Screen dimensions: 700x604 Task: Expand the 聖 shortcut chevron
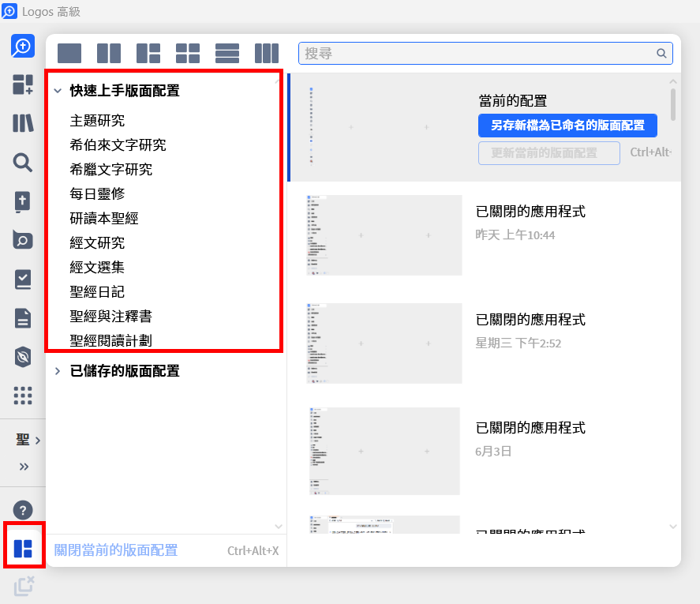pos(38,441)
